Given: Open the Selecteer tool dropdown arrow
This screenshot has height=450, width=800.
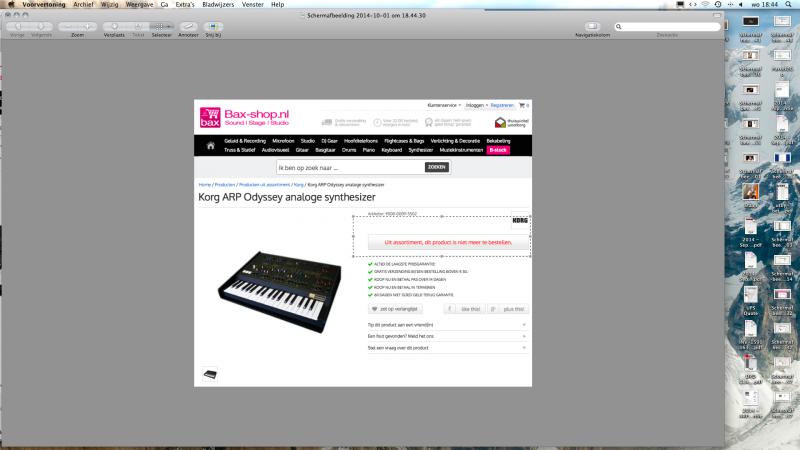Looking at the screenshot, I should (169, 26).
